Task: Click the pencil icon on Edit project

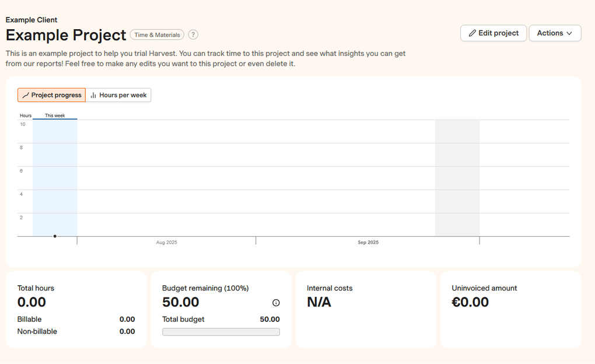Action: (472, 33)
